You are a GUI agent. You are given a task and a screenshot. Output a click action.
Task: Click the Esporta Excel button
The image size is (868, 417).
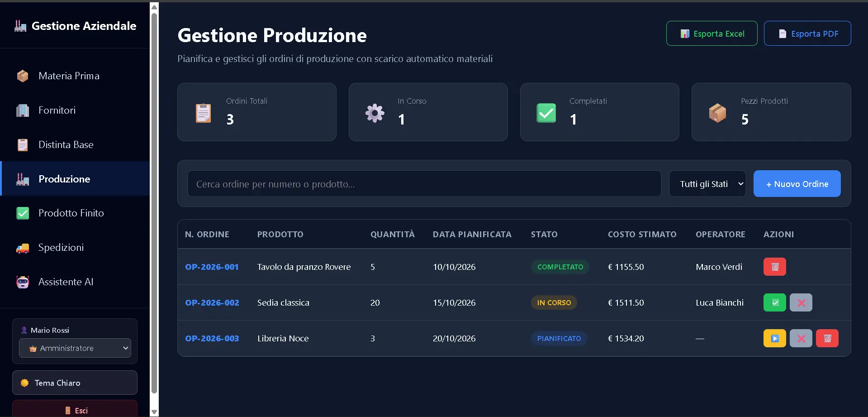pos(711,34)
